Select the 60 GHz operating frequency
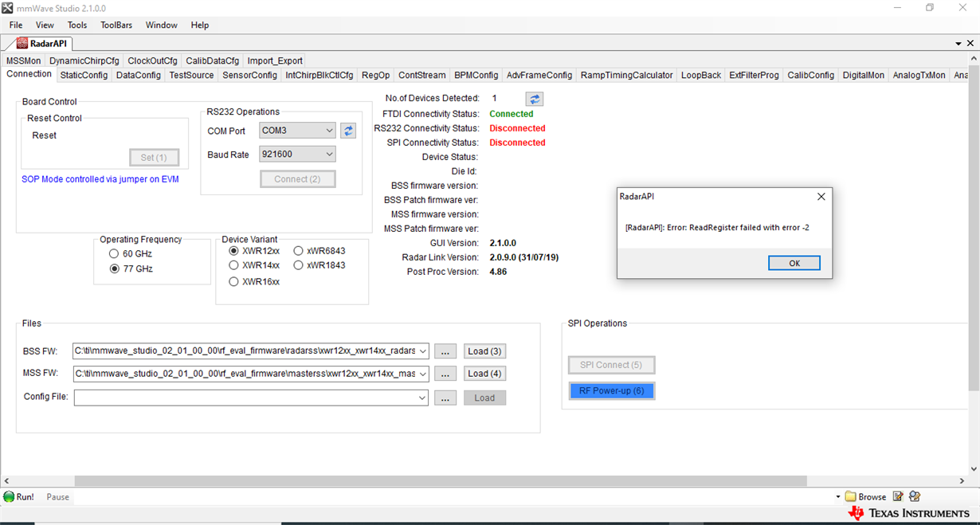The height and width of the screenshot is (525, 980). coord(114,253)
